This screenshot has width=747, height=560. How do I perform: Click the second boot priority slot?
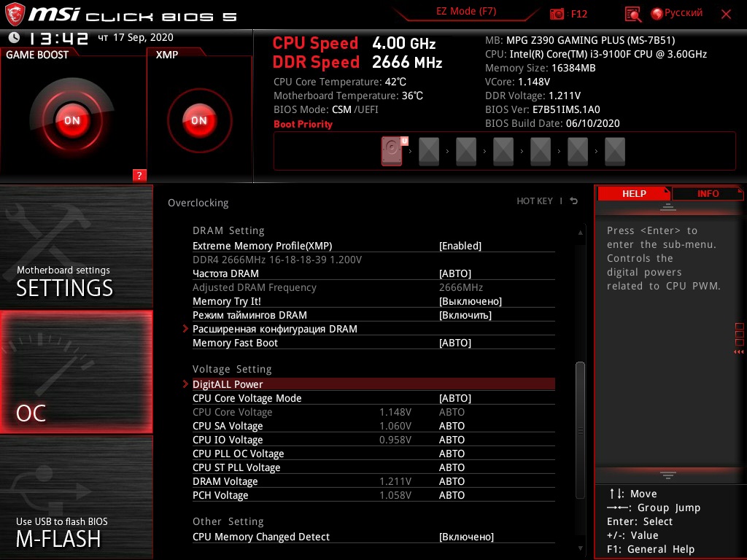coord(429,152)
